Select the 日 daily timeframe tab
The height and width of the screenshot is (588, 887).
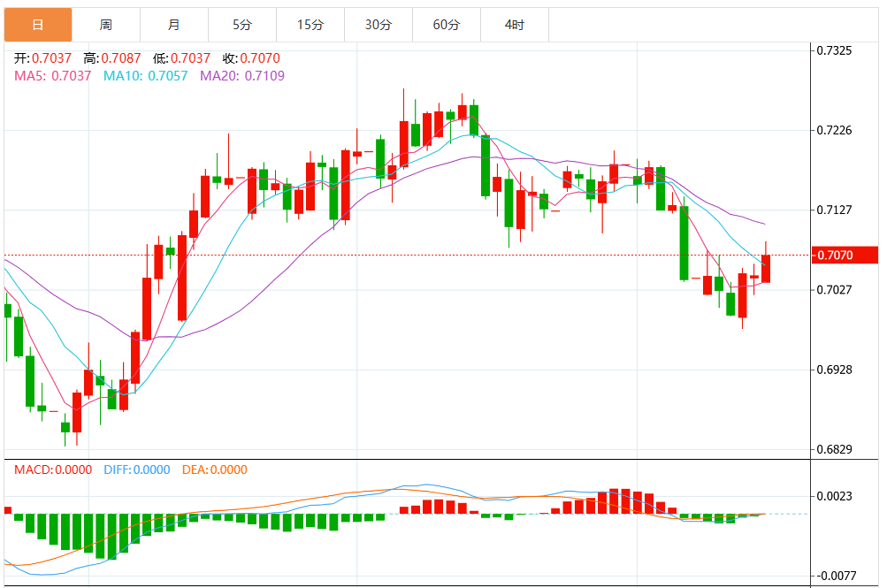coord(38,25)
